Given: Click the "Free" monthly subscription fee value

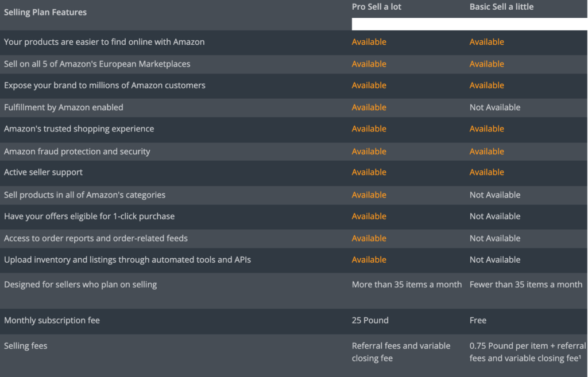Looking at the screenshot, I should pyautogui.click(x=478, y=320).
